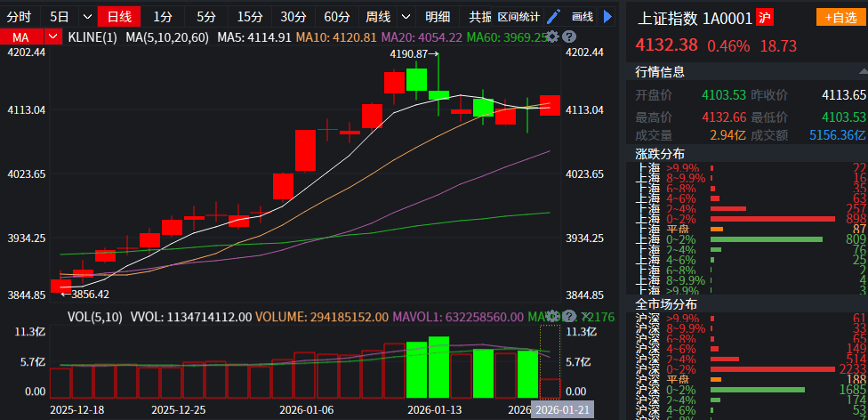Select the 15分 timeframe tab
This screenshot has width=868, height=420.
[250, 16]
